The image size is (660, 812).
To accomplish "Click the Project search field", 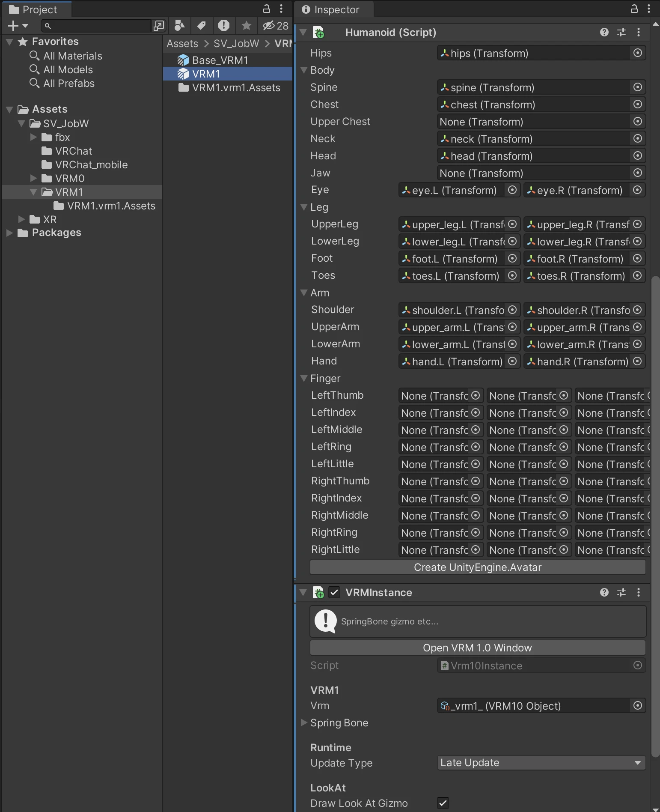I will click(96, 26).
